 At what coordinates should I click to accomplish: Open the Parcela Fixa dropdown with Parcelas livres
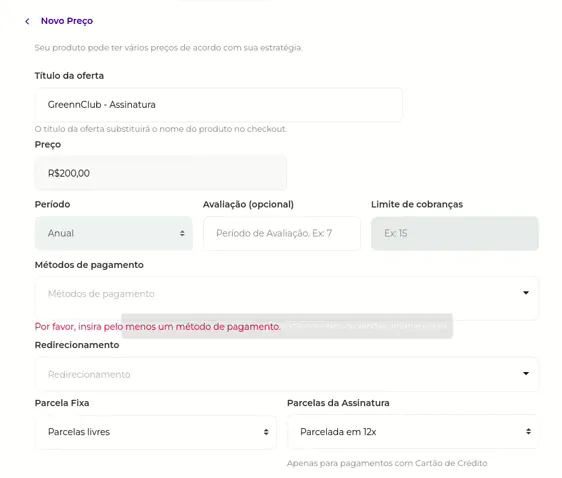click(x=156, y=432)
